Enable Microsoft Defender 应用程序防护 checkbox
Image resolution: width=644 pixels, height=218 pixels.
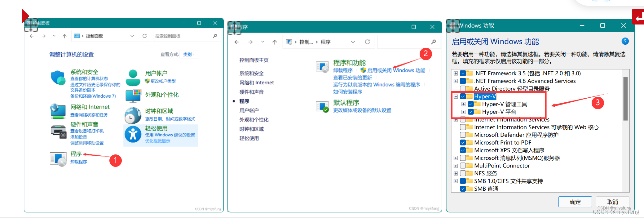point(463,135)
